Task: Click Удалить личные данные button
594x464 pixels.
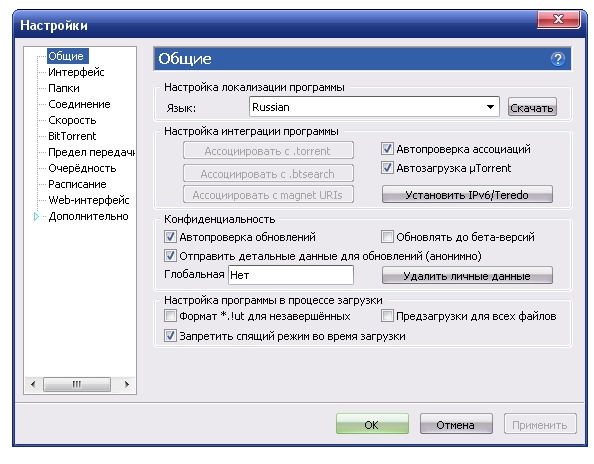Action: (467, 276)
